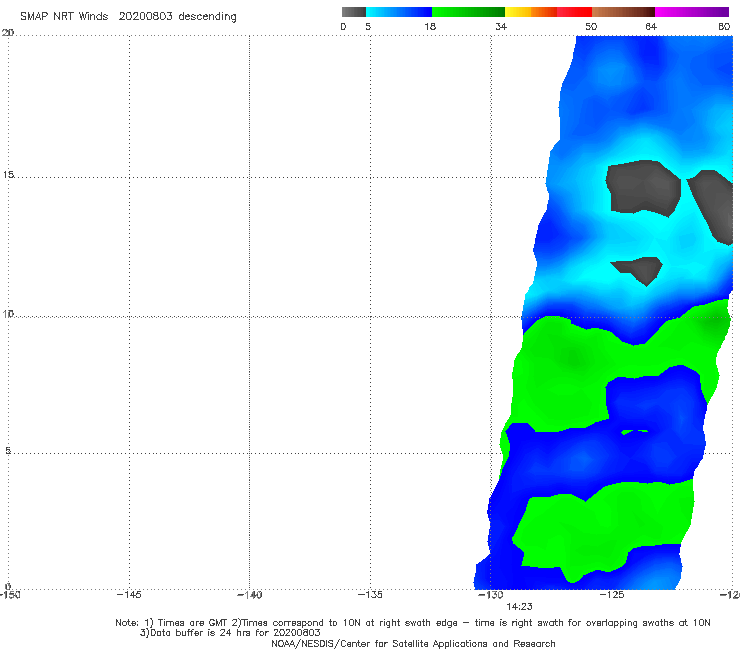Click the longitude axis label '-140'
The width and height of the screenshot is (740, 650).
[249, 595]
